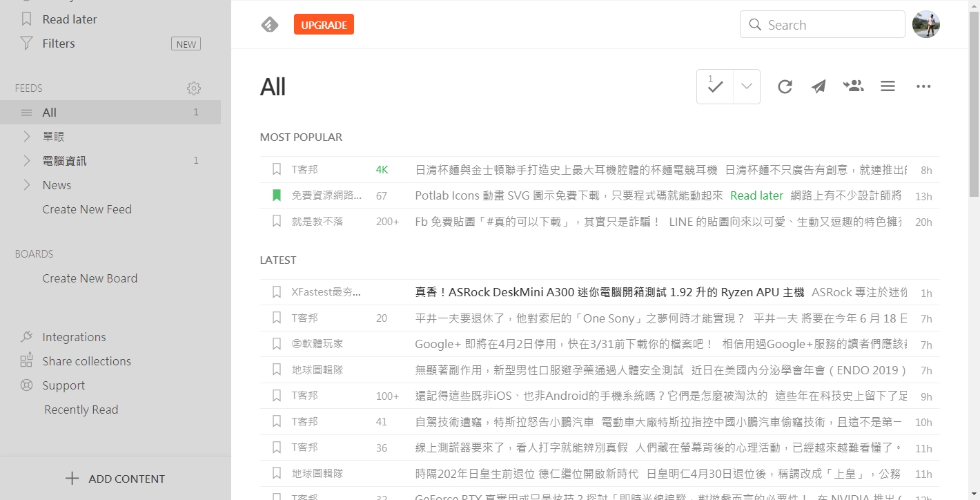Click Create New Feed link
The image size is (980, 500).
(x=87, y=209)
